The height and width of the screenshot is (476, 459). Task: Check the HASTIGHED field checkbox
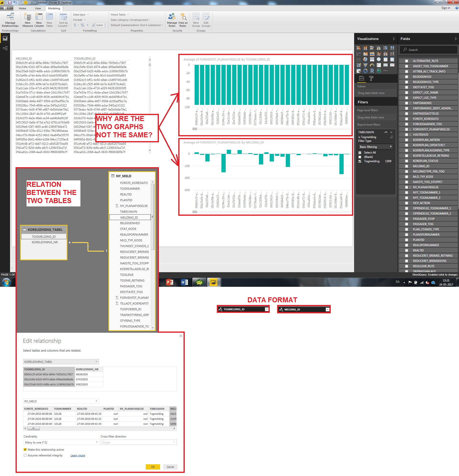[x=407, y=135]
